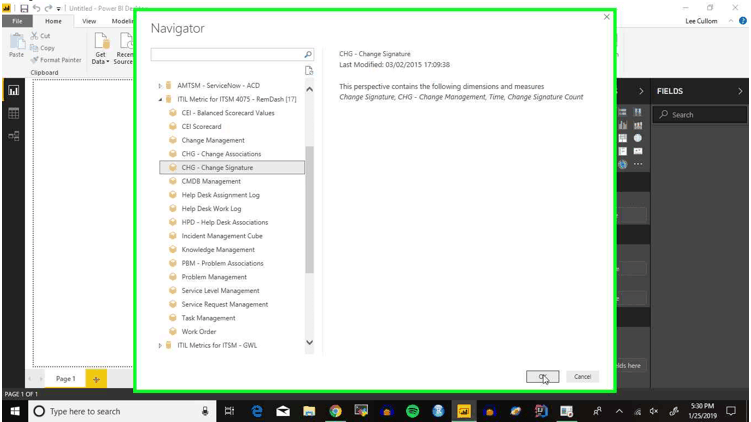Select Knowledge Management

point(218,250)
